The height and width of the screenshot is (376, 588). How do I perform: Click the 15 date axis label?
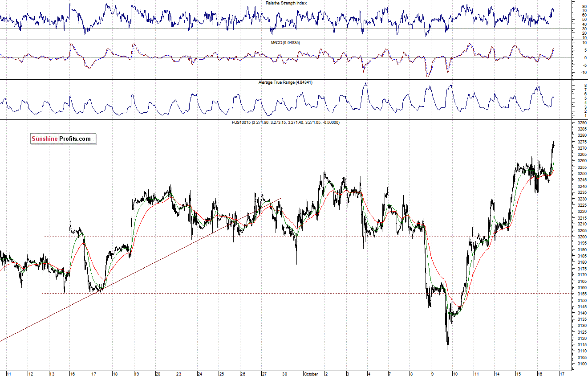tap(519, 373)
